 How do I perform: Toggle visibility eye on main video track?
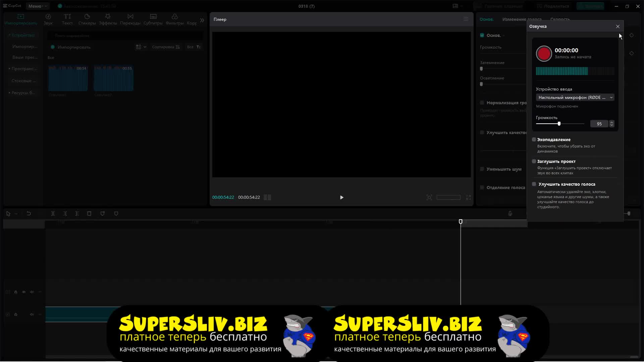click(24, 292)
